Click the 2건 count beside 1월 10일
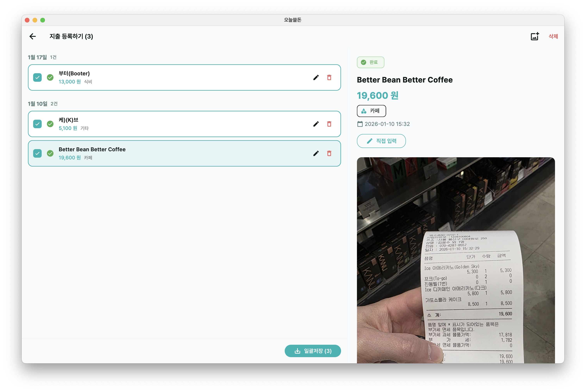Viewport: 586px width, 392px height. tap(54, 104)
